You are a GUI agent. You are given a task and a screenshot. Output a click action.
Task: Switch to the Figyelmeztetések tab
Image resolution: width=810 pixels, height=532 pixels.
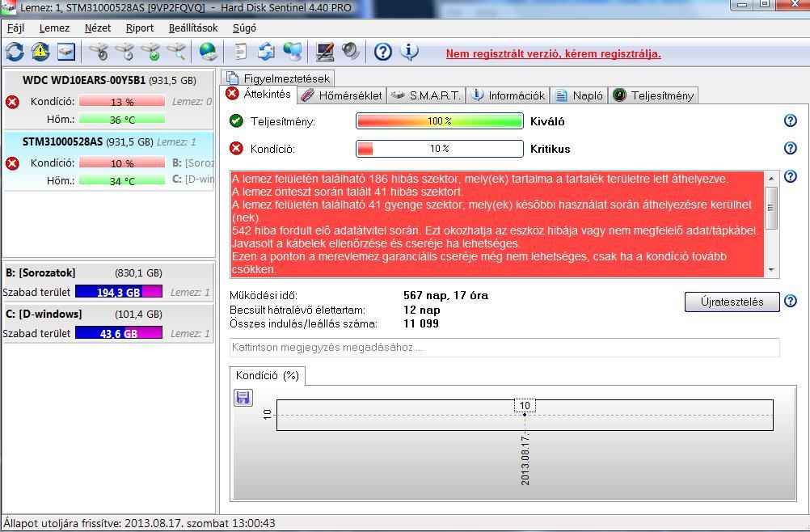pyautogui.click(x=278, y=78)
